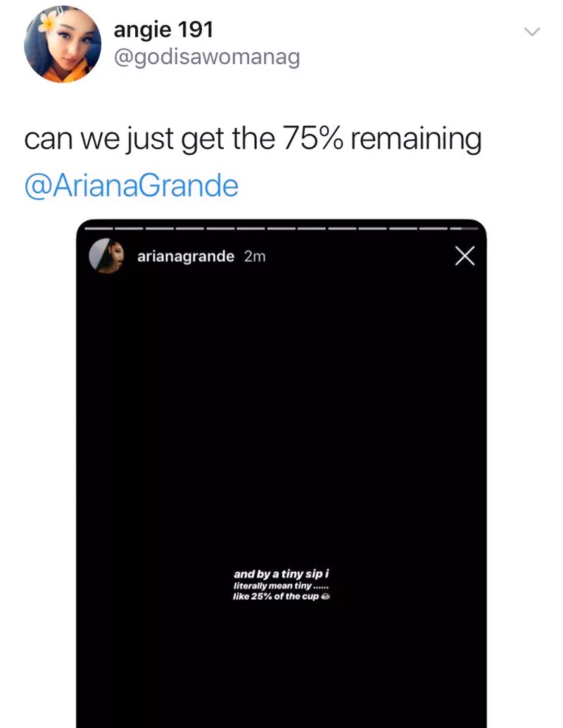Click the 2m story timestamp
Image resolution: width=563 pixels, height=728 pixels.
(255, 256)
